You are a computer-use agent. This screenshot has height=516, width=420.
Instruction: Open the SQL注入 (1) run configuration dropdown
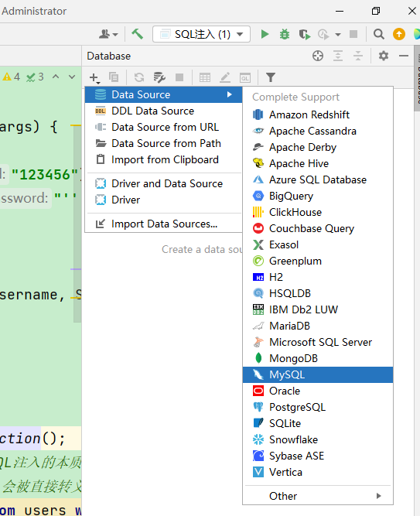point(201,34)
